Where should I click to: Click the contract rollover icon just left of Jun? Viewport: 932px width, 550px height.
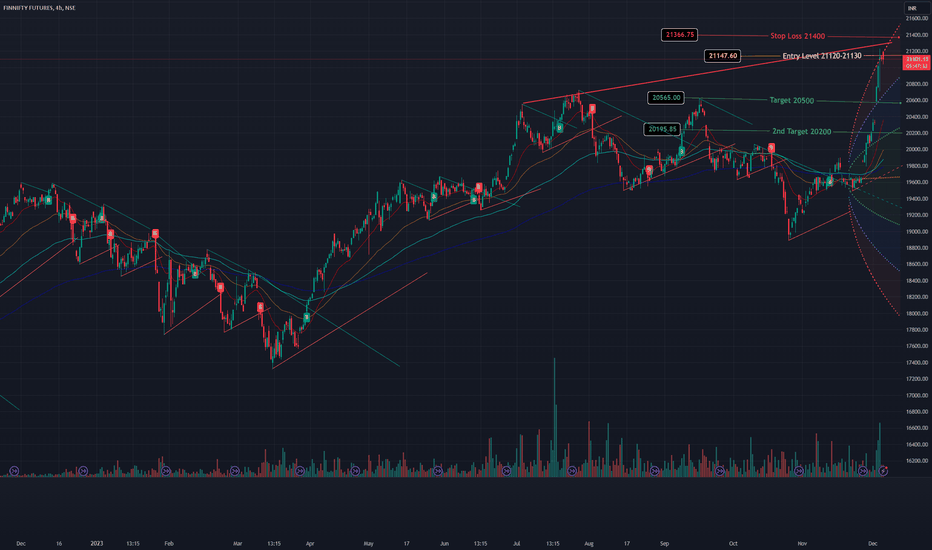pos(438,471)
